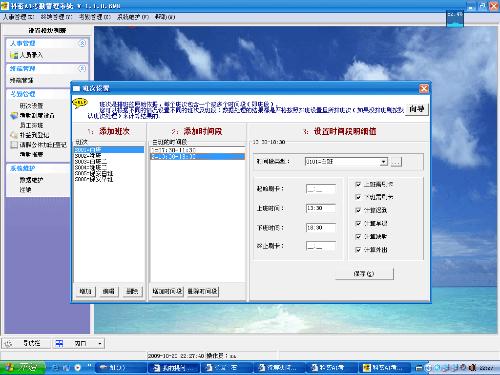Toggle the 上班需刷卡 checkbox
Screen dimensions: 500x375
tap(358, 184)
